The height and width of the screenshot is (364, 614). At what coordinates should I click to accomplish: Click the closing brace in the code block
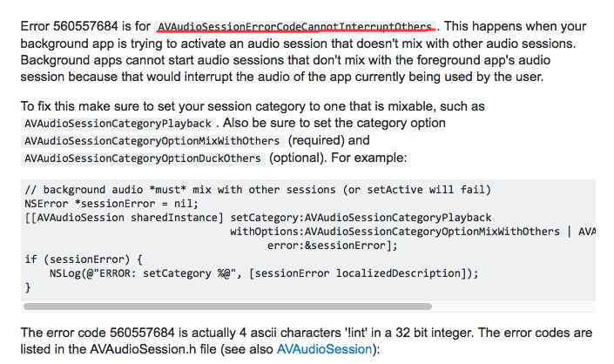pyautogui.click(x=29, y=287)
